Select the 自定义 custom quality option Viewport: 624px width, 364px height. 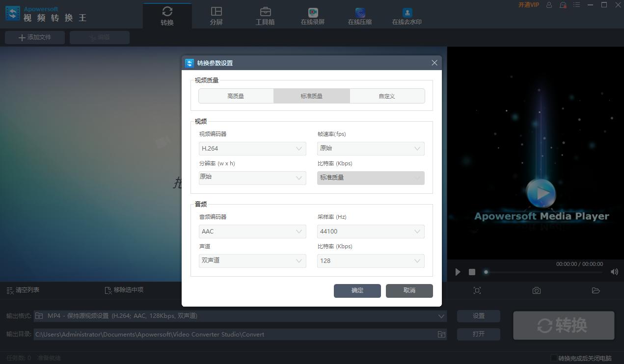(387, 96)
